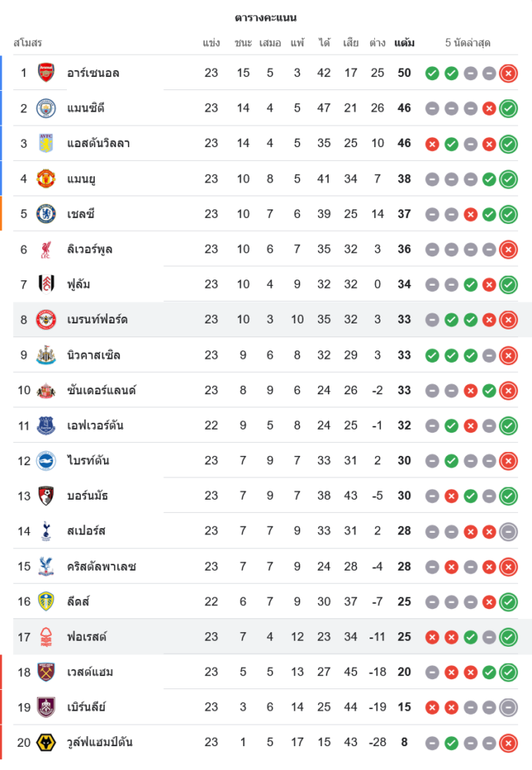
Task: Click the Liverpool club crest icon
Action: 46,249
